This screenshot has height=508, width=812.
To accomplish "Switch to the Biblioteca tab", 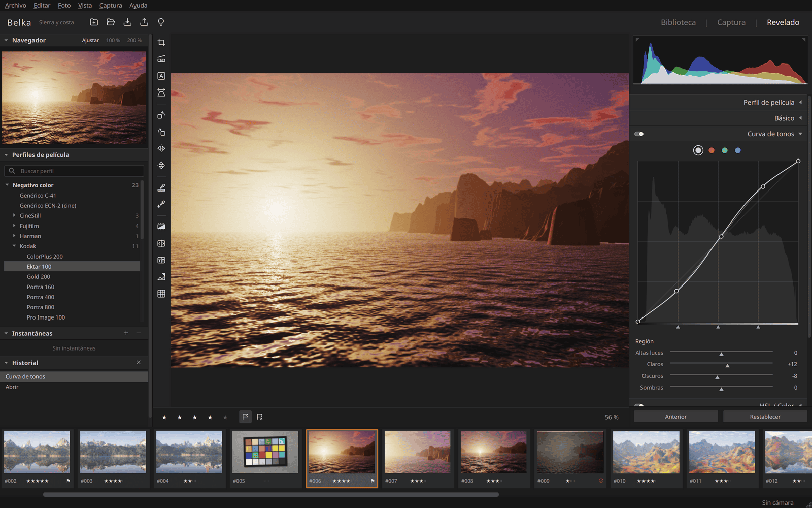I will 678,22.
